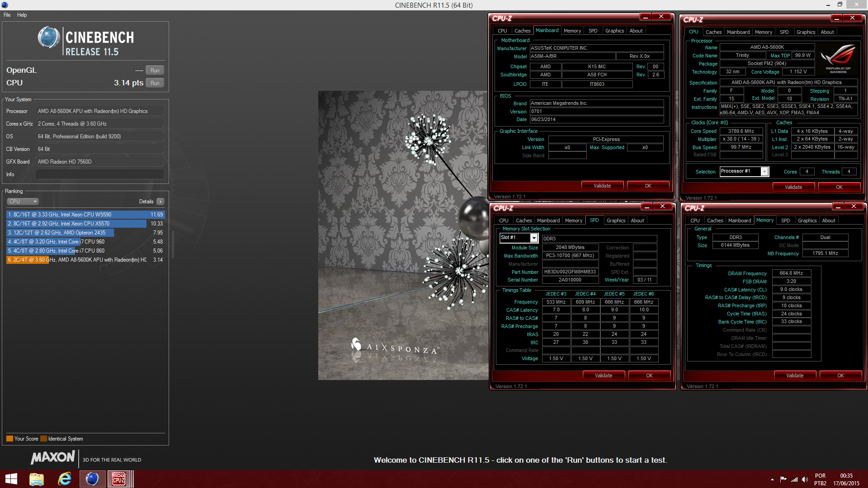Select About tab in Mainboard CPU-Z window
This screenshot has width=868, height=488.
click(636, 31)
